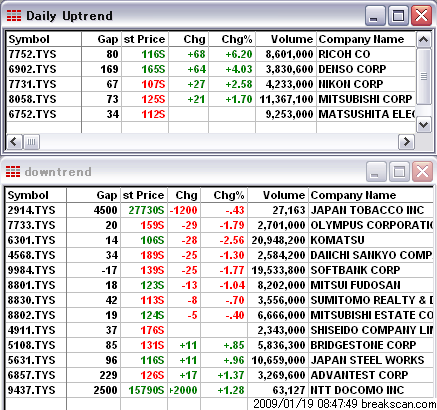Click DENSO CORP company name
Screen dimensions: 437x410
tap(352, 69)
